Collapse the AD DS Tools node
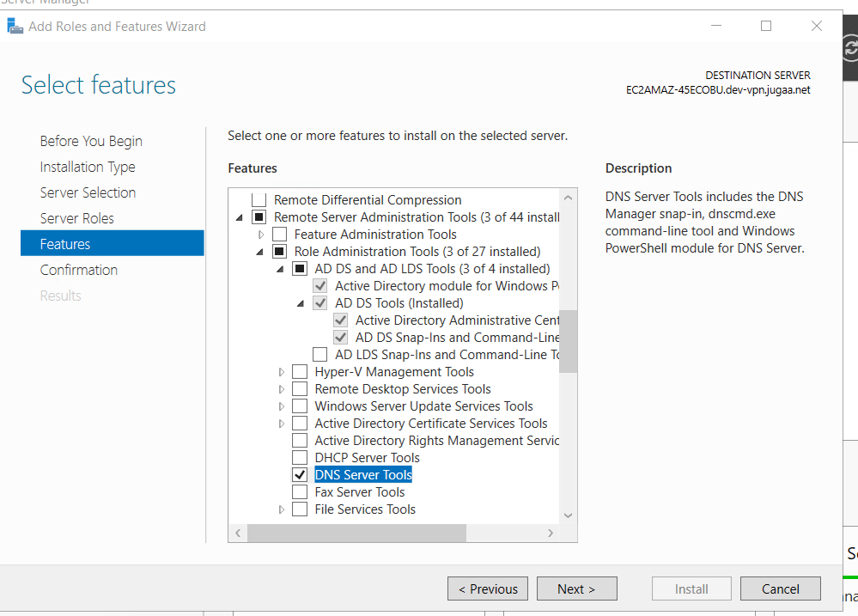 click(301, 303)
